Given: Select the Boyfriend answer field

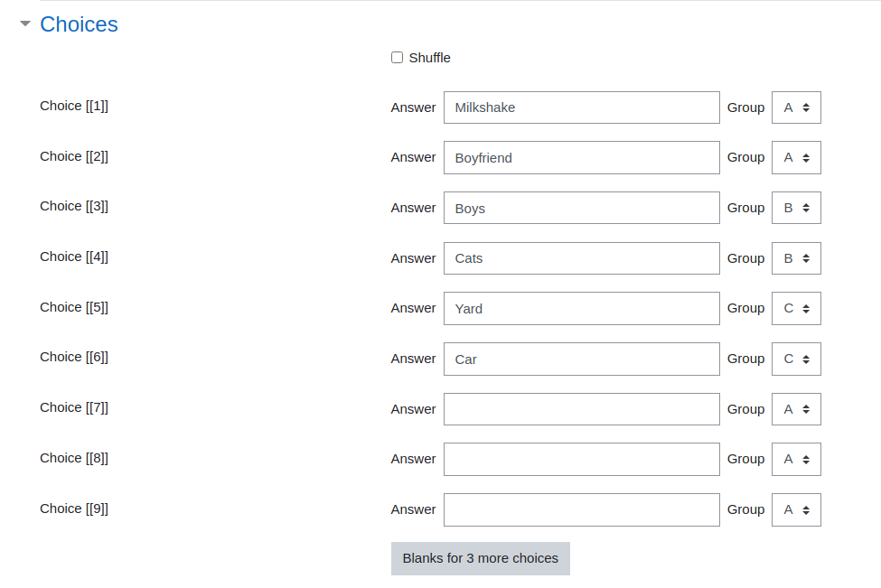Looking at the screenshot, I should click(x=582, y=158).
